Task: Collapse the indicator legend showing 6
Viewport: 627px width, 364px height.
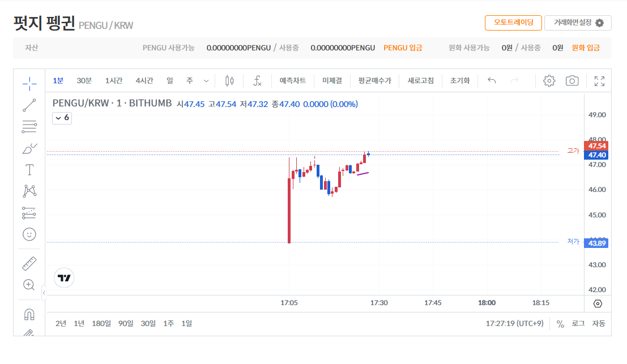Action: point(62,118)
